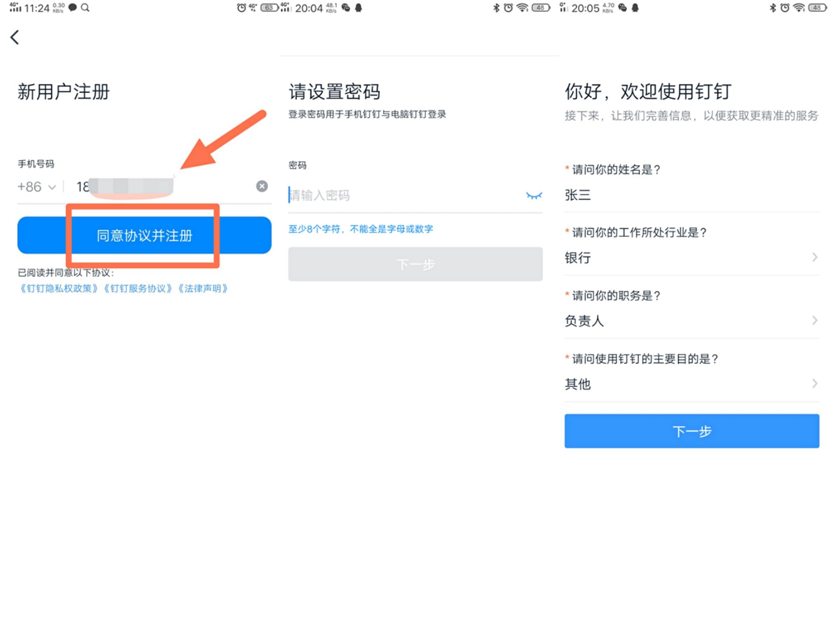Toggle password visibility eye icon

coord(534,196)
